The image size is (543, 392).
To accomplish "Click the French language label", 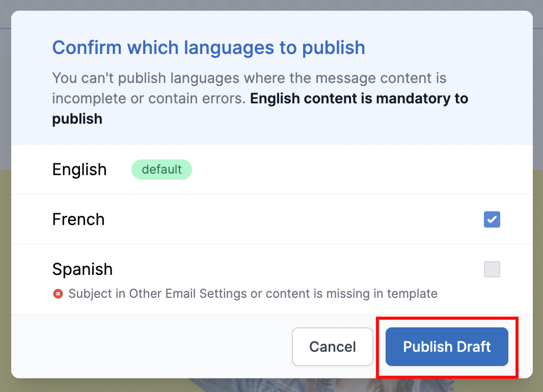I will click(78, 219).
